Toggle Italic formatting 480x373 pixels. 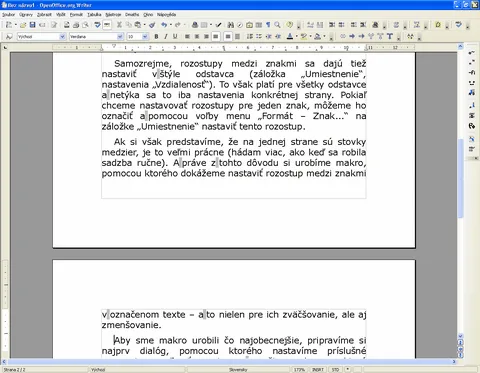[x=166, y=37]
